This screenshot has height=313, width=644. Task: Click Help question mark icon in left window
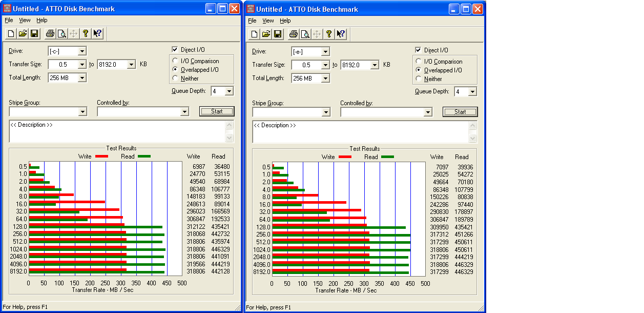86,34
